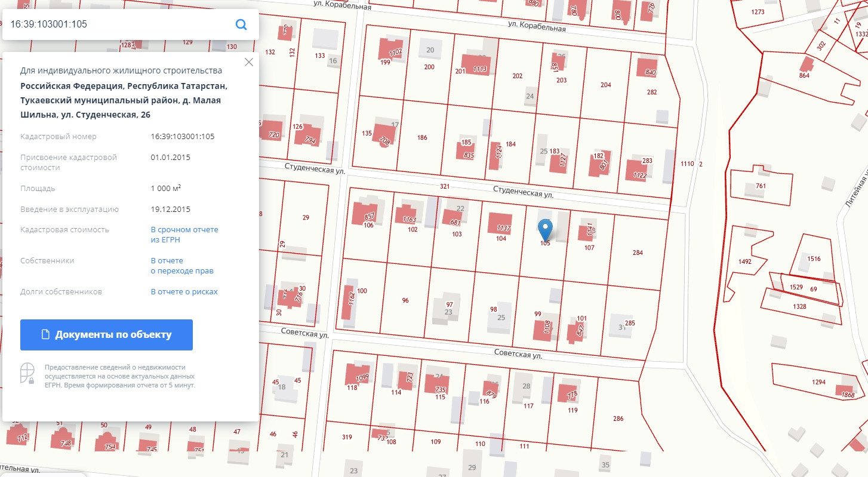Click the label 1110 on the map

tap(687, 164)
